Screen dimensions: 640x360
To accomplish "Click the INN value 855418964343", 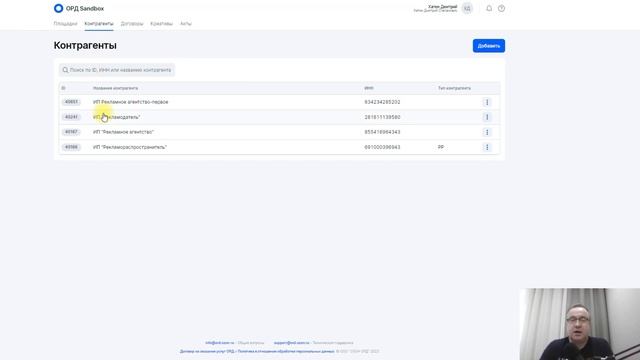I will [x=382, y=132].
